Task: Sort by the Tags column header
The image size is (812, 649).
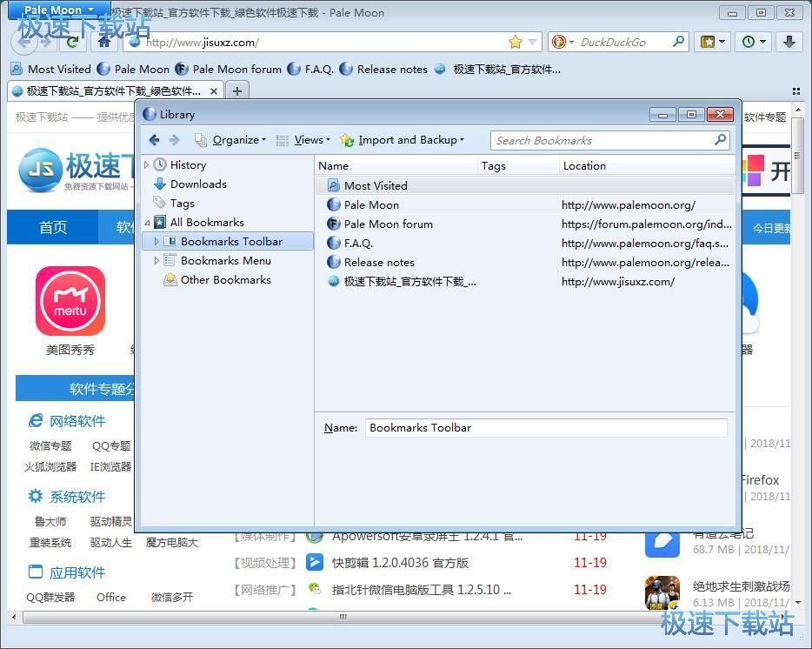Action: 518,166
